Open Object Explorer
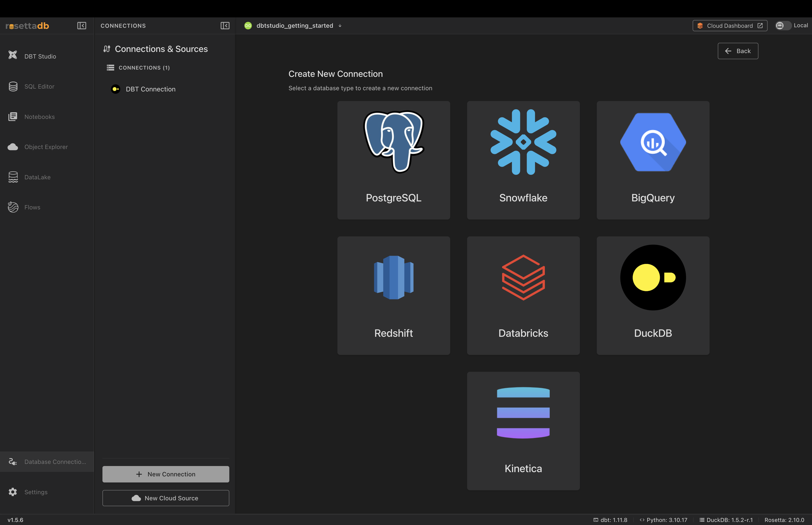812x525 pixels. pos(47,147)
